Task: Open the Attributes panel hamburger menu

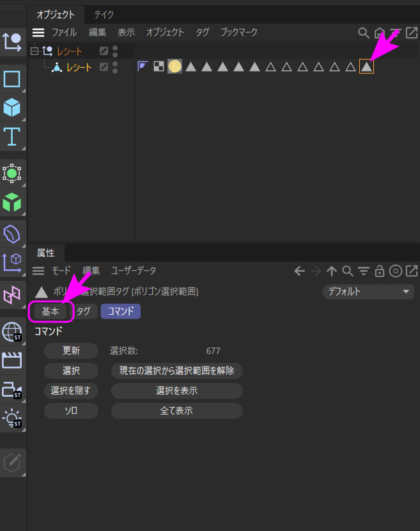Action: click(39, 271)
